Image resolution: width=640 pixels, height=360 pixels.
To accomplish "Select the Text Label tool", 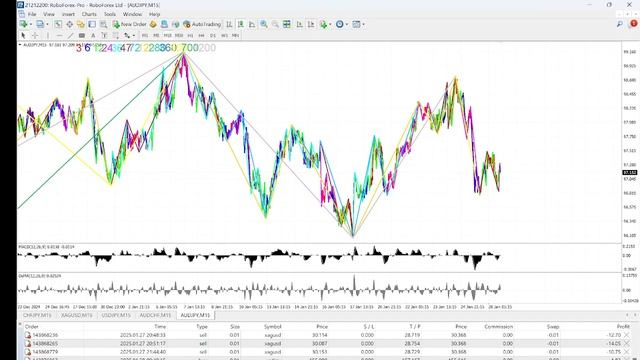I will [104, 36].
